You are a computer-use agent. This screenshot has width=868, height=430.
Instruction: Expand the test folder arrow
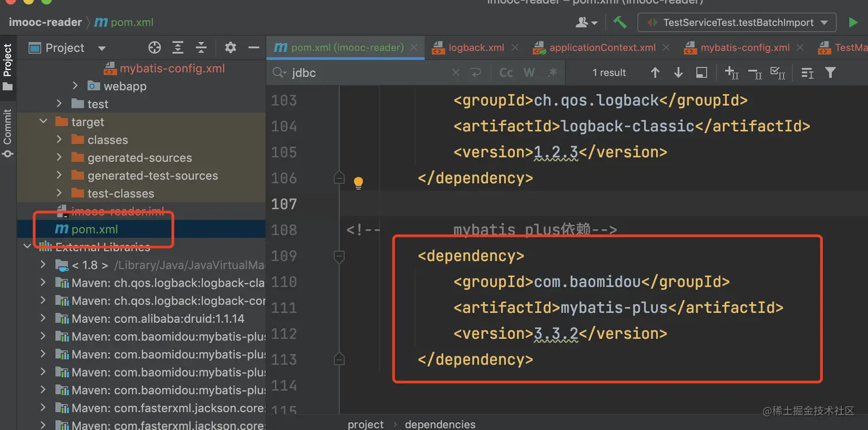pyautogui.click(x=59, y=104)
